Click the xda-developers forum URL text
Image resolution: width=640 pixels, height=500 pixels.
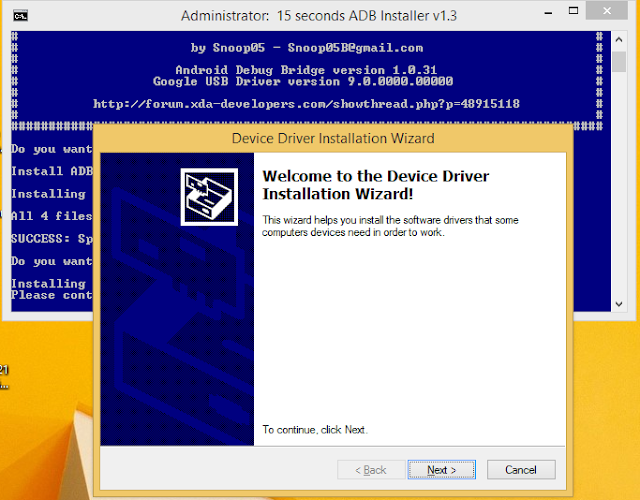pyautogui.click(x=306, y=104)
